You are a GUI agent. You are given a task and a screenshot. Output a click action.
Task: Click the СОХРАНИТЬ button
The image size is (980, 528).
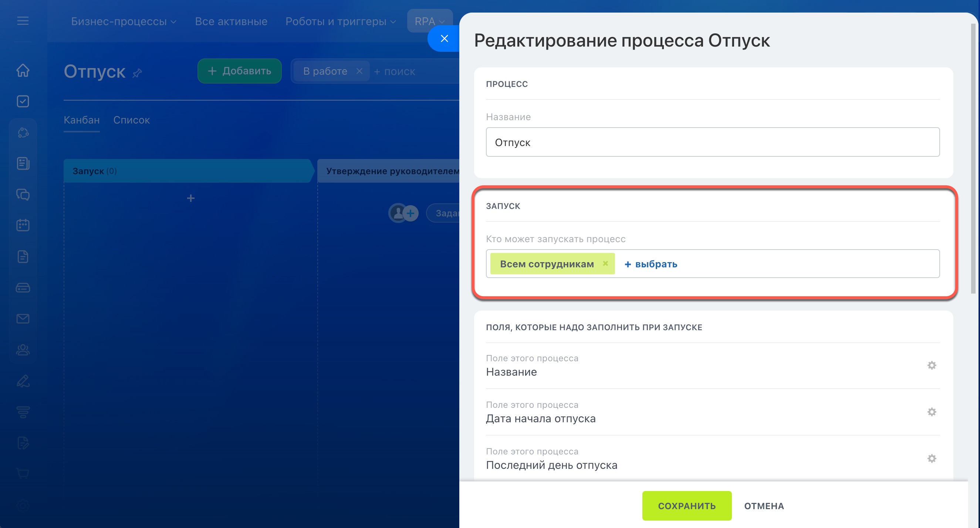(687, 506)
